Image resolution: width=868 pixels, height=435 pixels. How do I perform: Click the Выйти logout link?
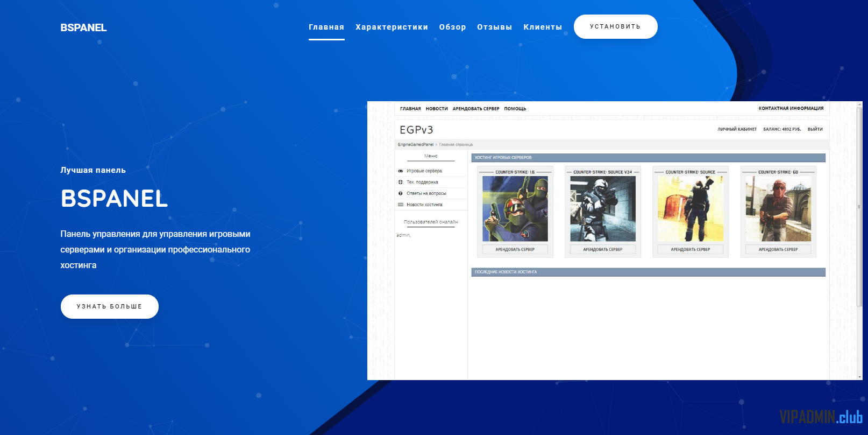coord(815,129)
